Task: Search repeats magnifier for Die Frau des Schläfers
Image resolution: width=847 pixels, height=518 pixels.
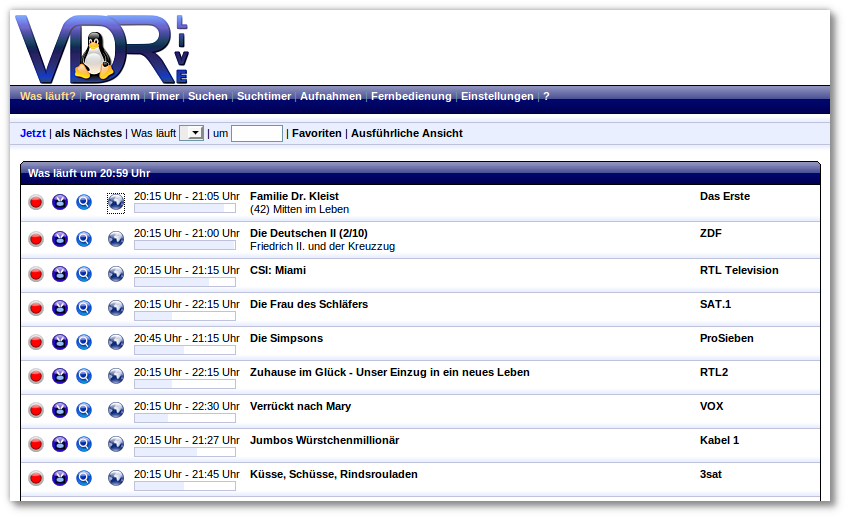Action: [x=84, y=308]
